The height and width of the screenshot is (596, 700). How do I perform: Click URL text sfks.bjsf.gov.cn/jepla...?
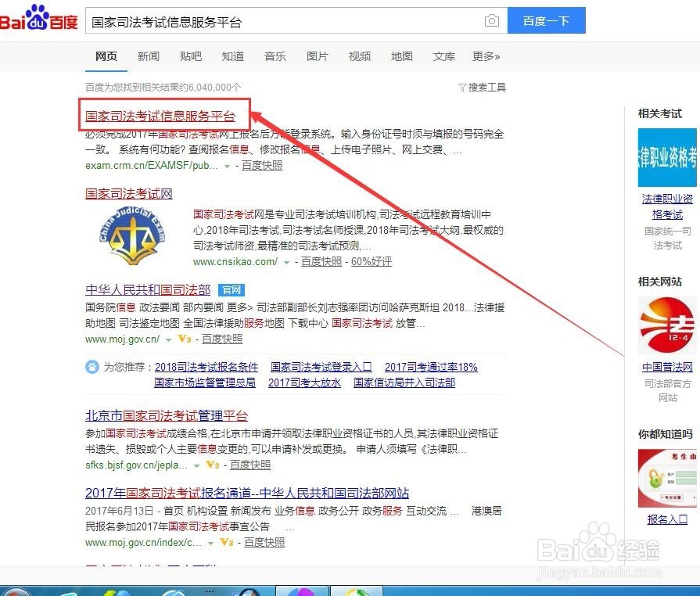[136, 465]
